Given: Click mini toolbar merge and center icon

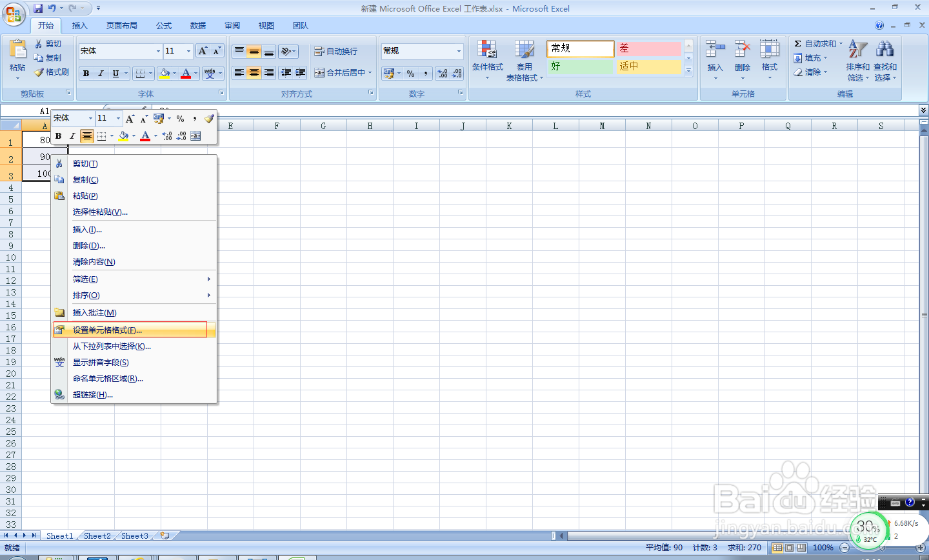Looking at the screenshot, I should pos(195,136).
